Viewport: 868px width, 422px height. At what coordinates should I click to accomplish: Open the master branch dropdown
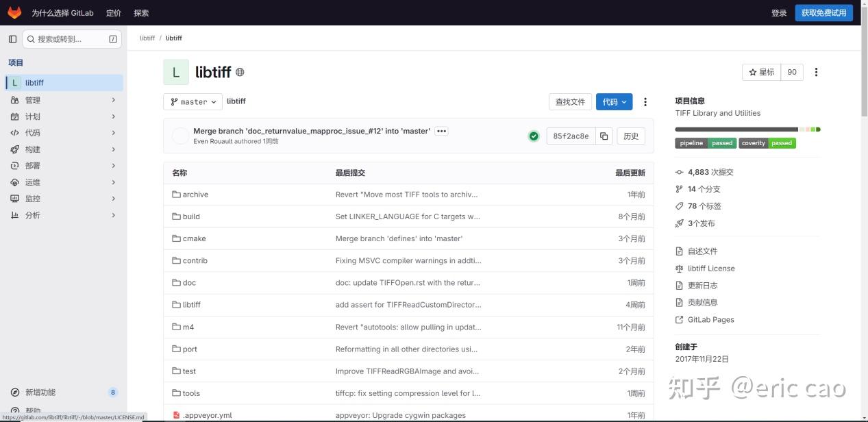193,102
